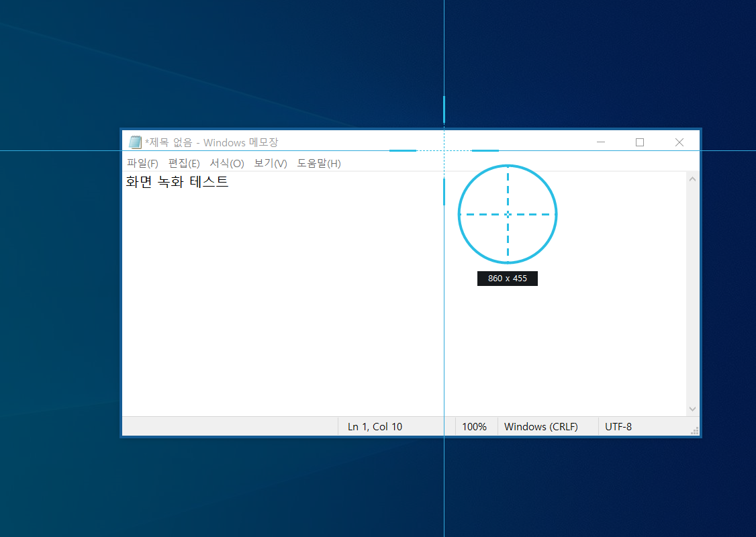This screenshot has height=537, width=756.
Task: Open the 편집(E) menu
Action: pyautogui.click(x=184, y=162)
